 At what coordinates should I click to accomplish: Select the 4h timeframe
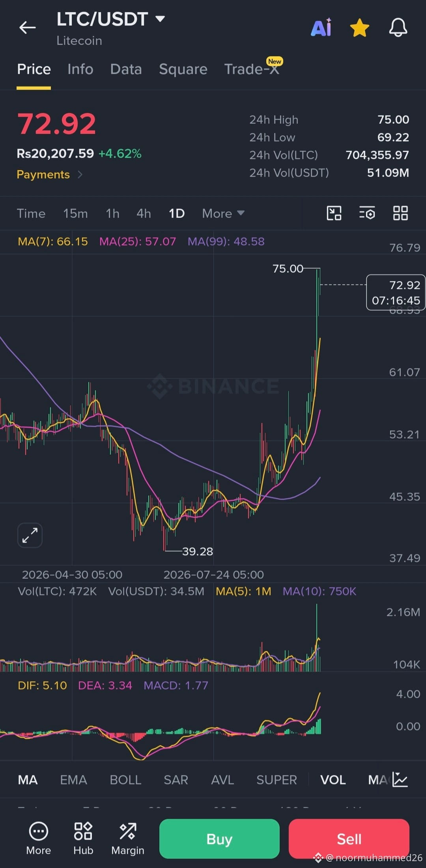pos(144,213)
